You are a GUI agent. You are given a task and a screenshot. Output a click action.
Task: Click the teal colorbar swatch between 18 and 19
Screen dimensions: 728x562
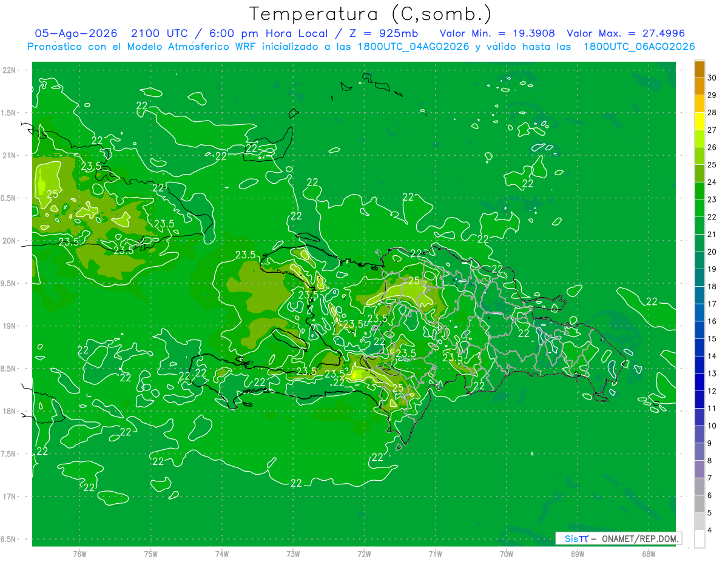pos(699,278)
